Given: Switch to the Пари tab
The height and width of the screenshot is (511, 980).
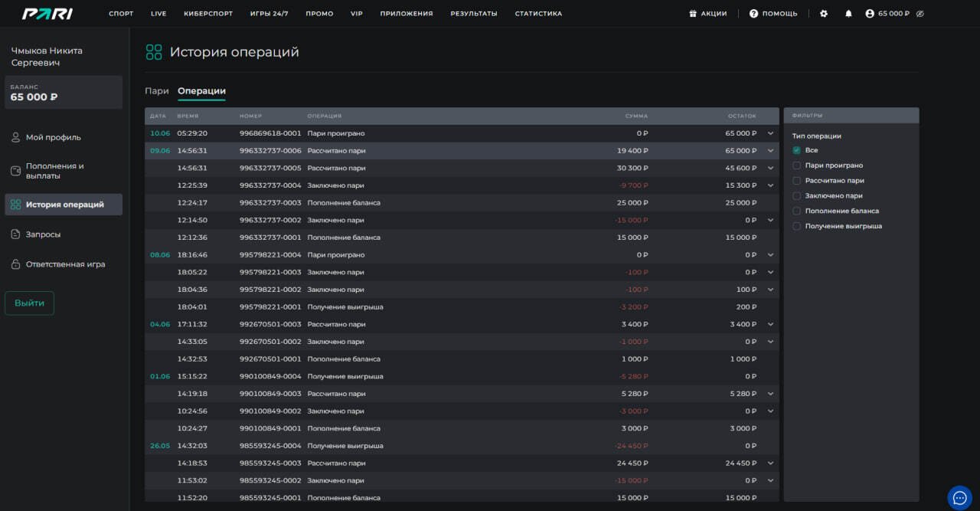Looking at the screenshot, I should [x=157, y=91].
